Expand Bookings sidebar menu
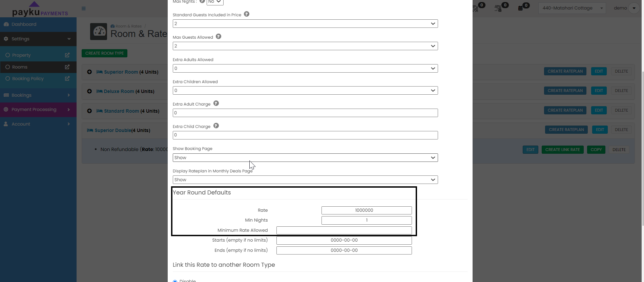644x282 pixels. click(38, 95)
